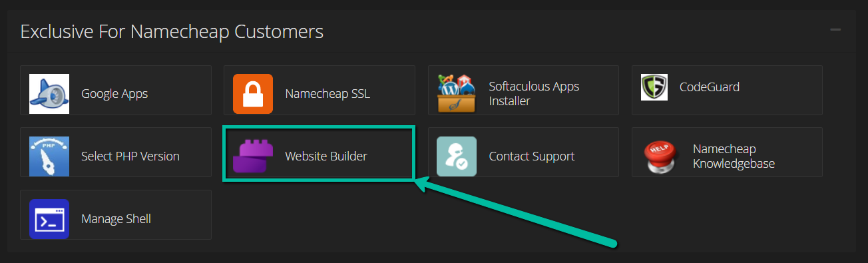Open the Namecheap SSL link
The image size is (868, 263).
pos(327,94)
